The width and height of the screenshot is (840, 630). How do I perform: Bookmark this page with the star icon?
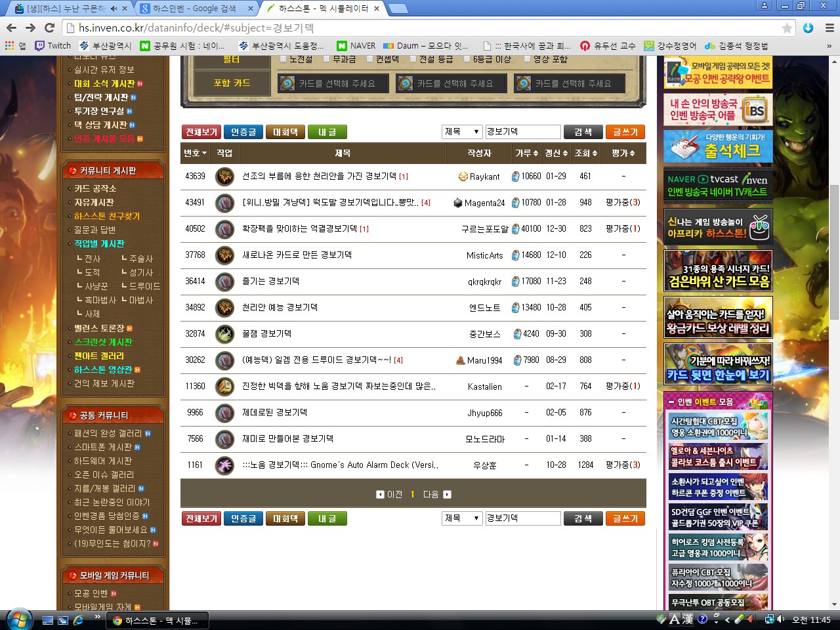787,28
